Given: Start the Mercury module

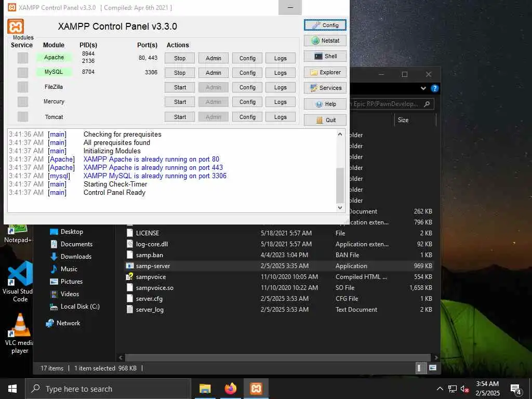Looking at the screenshot, I should (180, 102).
